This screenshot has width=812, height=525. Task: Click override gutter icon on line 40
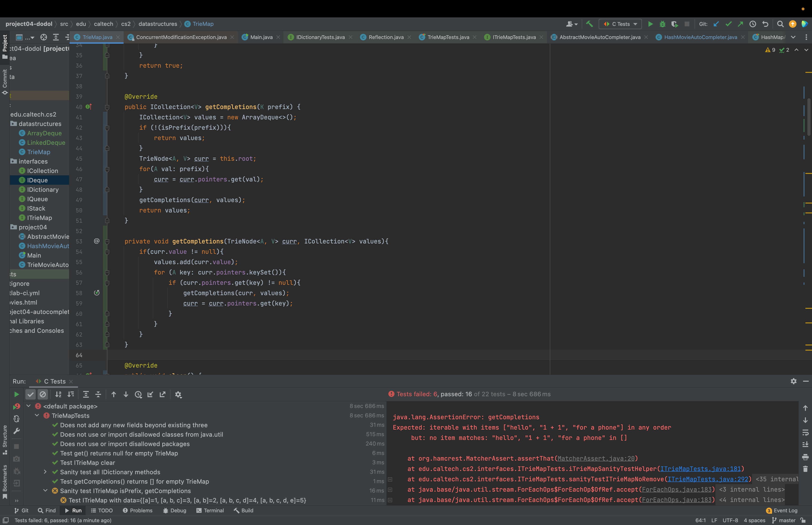[89, 107]
